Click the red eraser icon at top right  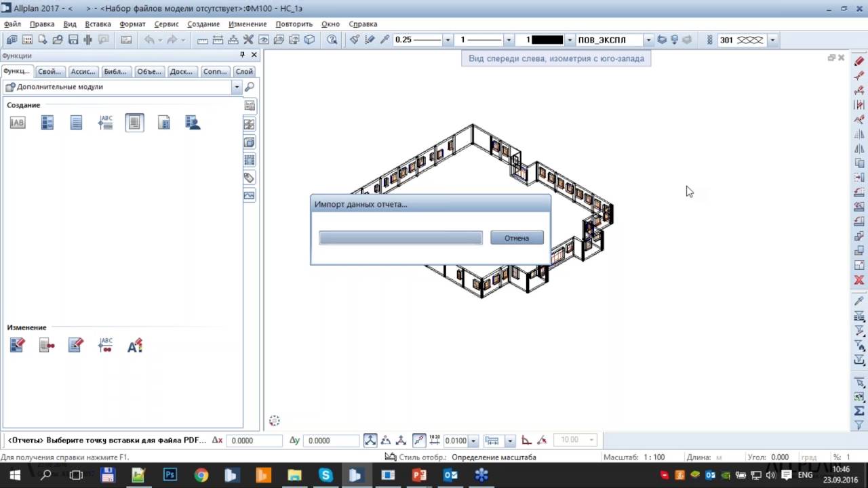859,61
